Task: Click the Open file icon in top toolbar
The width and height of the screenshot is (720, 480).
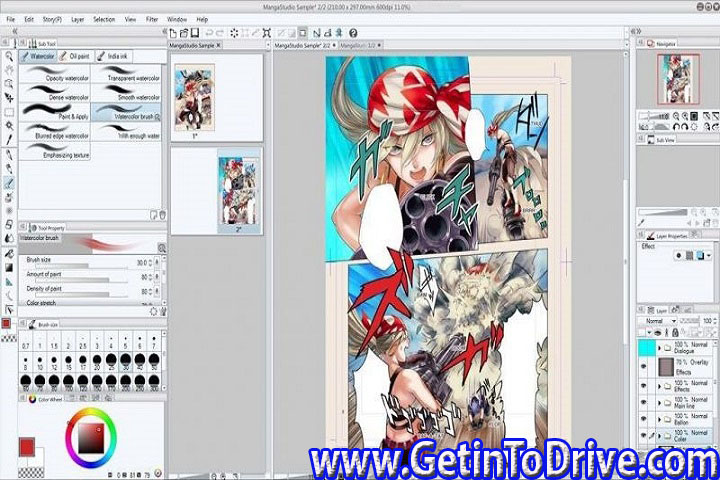Action: tap(184, 33)
